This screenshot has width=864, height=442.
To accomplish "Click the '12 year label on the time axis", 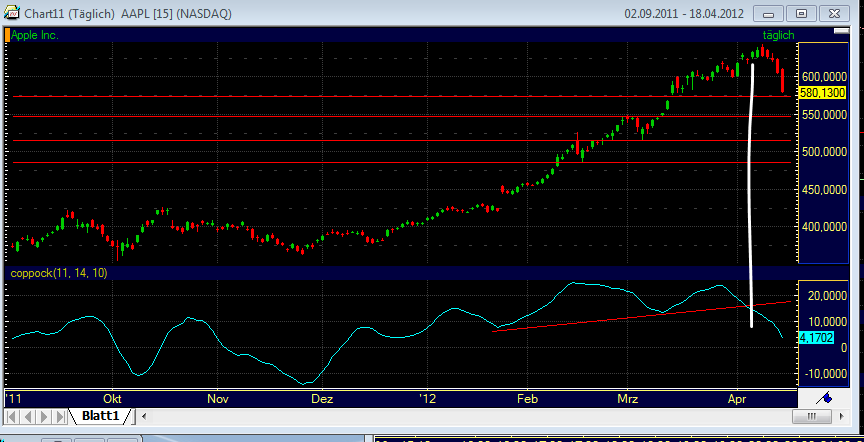I will coord(426,398).
